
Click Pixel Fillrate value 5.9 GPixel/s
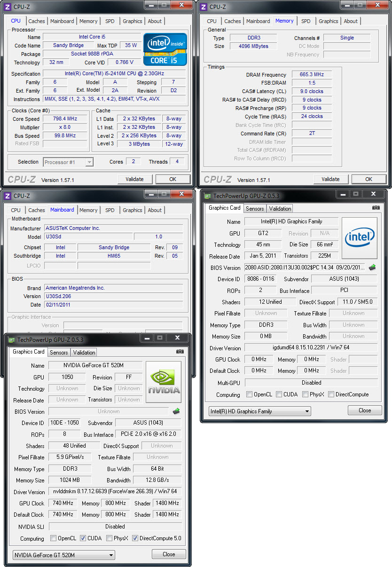(71, 457)
